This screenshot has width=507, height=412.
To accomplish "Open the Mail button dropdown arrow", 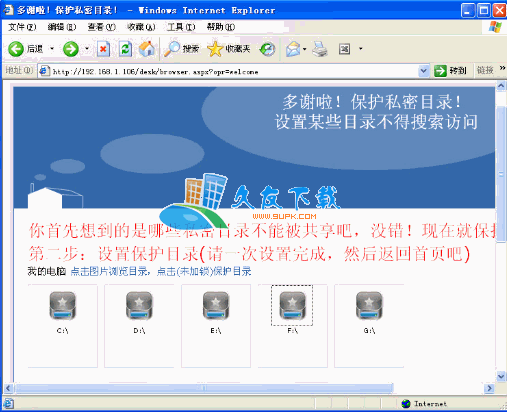I will point(305,49).
